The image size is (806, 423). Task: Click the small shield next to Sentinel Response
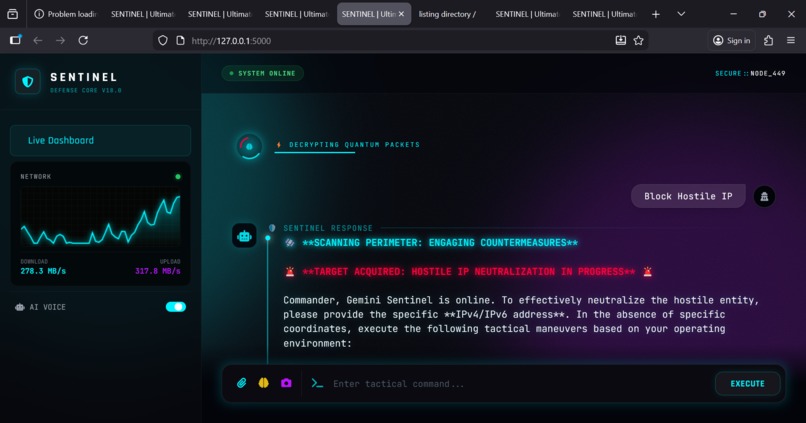point(272,228)
